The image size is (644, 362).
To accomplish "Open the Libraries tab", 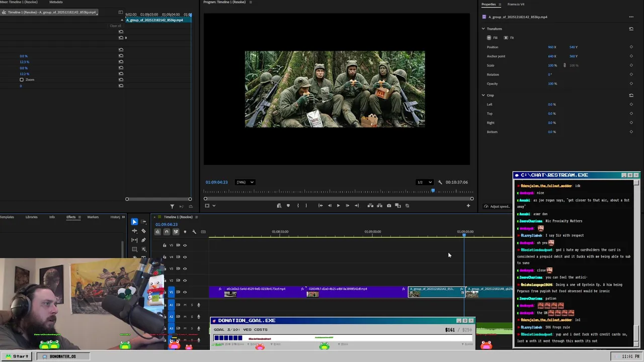I will click(31, 217).
